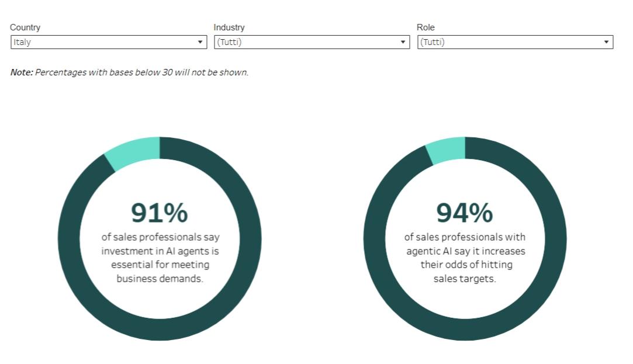Click the bold 'Note:' label
Screen dimensions: 633x364
click(x=22, y=72)
